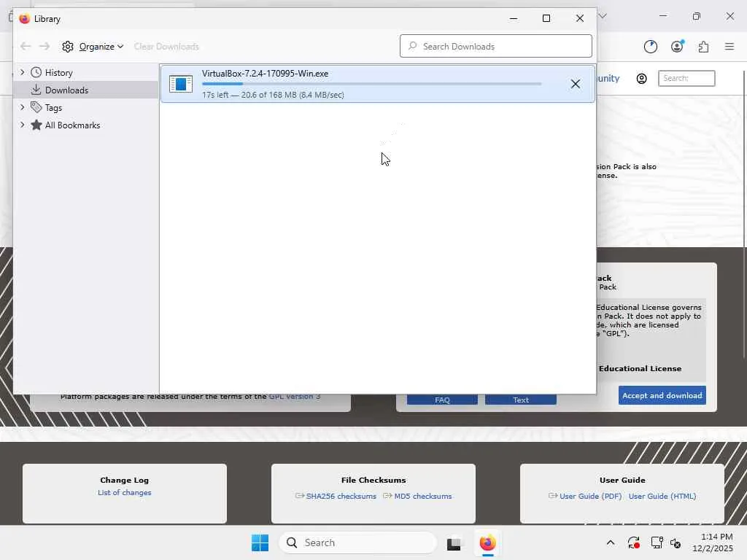Viewport: 747px width, 560px height.
Task: Open Firefox hamburger application menu
Action: (x=729, y=46)
